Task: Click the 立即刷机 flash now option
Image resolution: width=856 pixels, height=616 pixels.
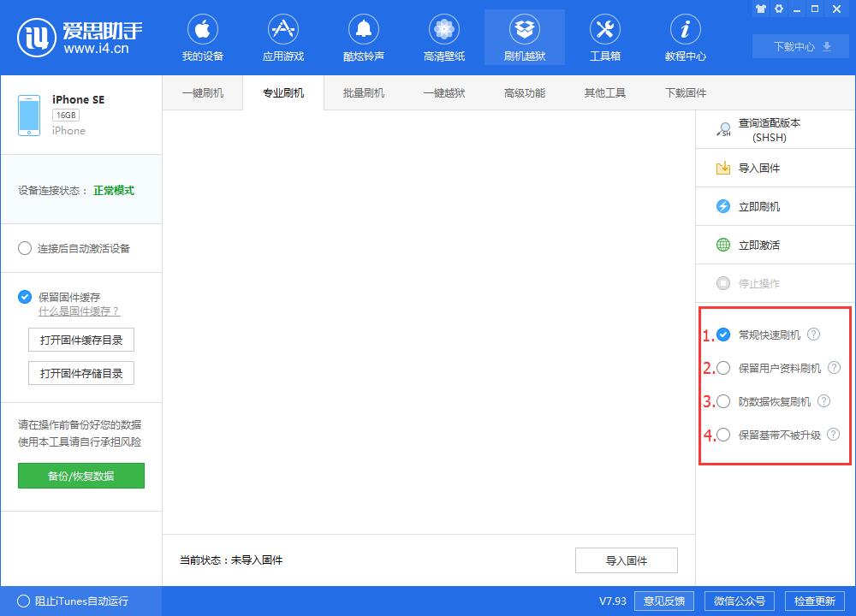Action: pos(758,207)
